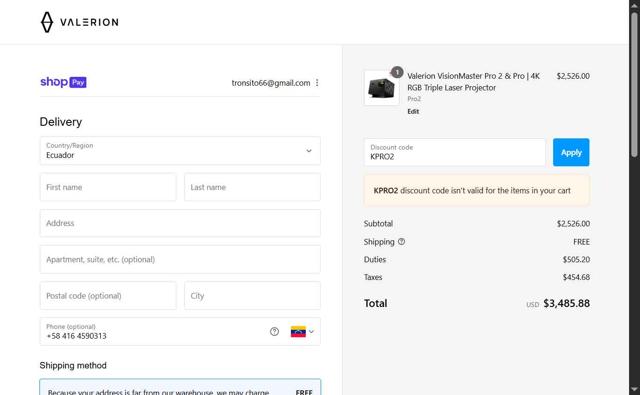
Task: Click the vertical page scrollbar thumb
Action: click(x=634, y=84)
